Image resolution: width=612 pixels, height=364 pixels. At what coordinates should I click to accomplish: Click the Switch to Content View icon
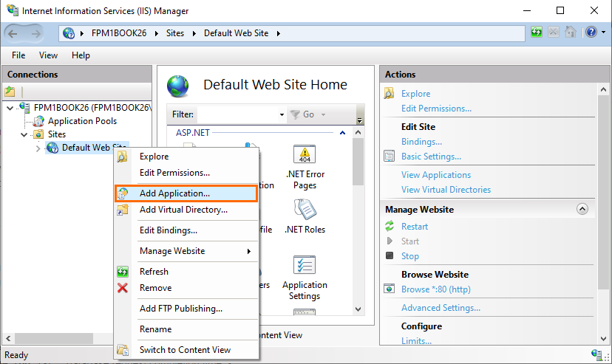[123, 350]
